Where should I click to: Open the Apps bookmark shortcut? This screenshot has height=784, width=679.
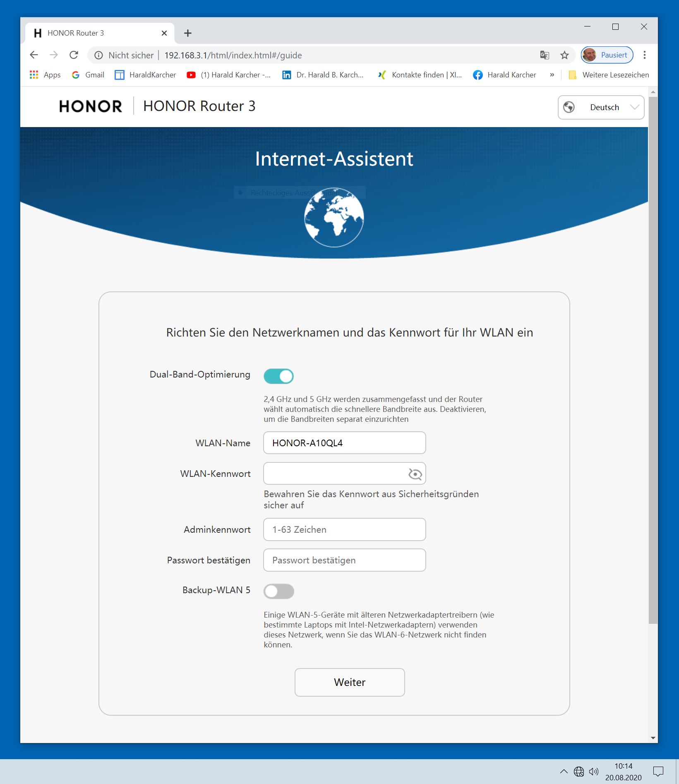pos(46,75)
